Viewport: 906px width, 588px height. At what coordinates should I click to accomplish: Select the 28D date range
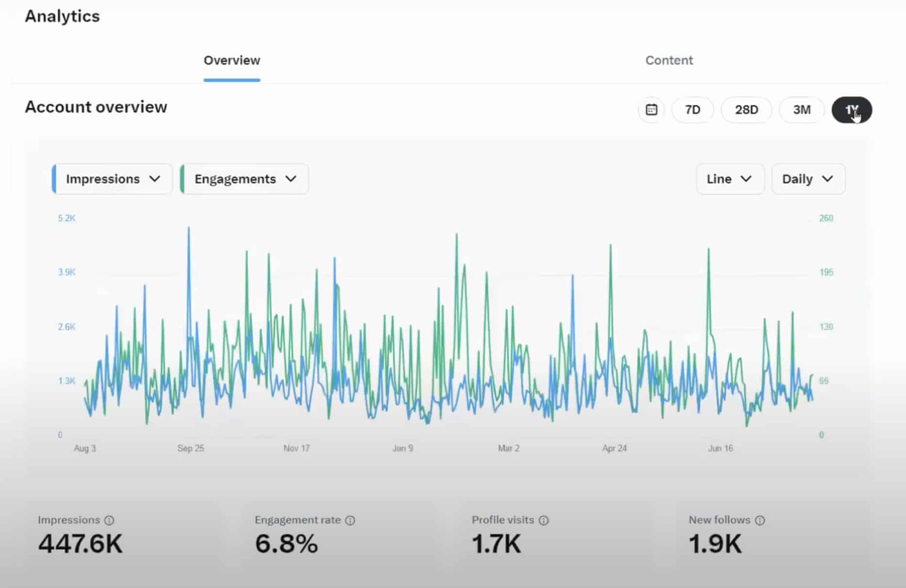(746, 110)
